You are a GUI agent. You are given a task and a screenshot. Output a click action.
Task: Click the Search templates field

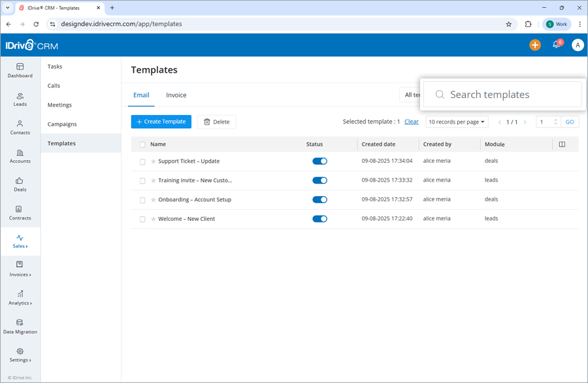click(502, 94)
